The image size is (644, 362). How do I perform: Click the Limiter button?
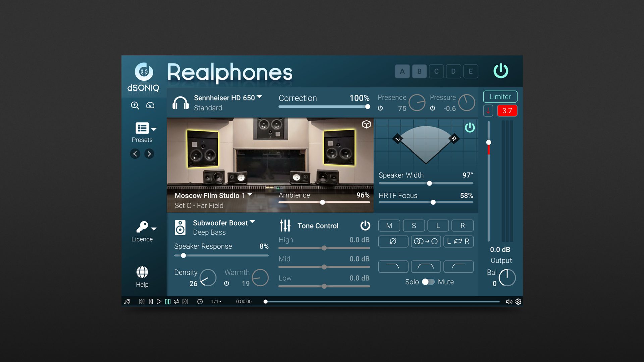[x=500, y=97]
